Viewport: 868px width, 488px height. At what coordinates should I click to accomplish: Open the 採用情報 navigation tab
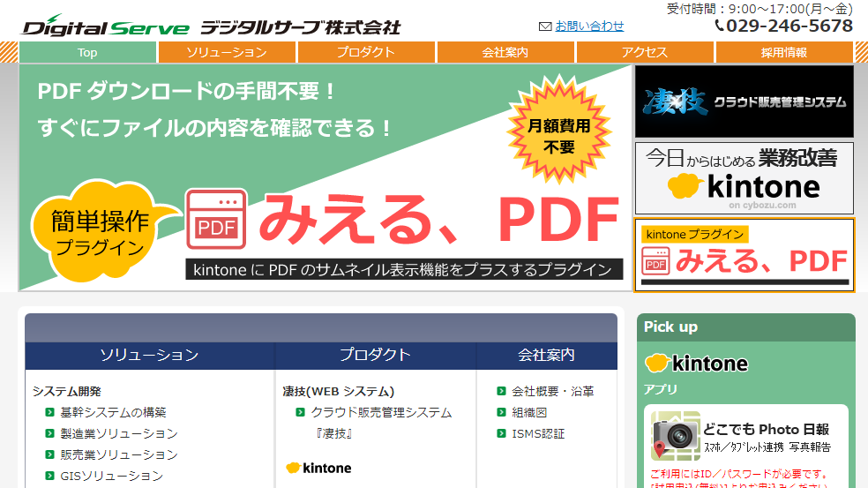(x=783, y=52)
